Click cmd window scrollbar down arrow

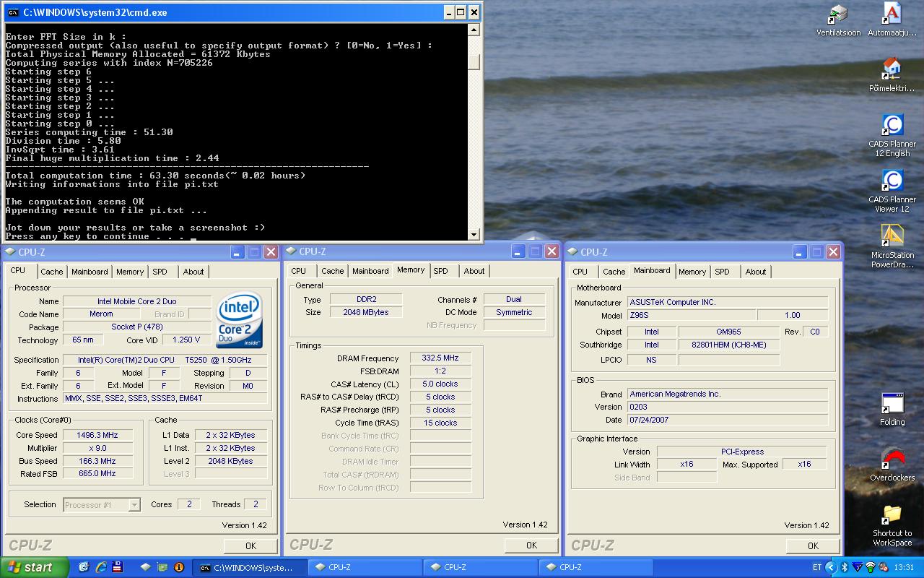(x=474, y=234)
